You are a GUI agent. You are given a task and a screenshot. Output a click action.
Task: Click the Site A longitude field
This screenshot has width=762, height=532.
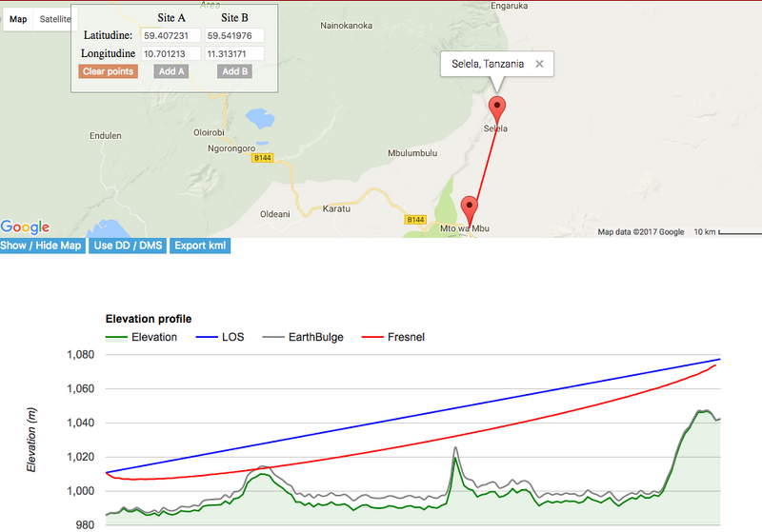point(171,53)
